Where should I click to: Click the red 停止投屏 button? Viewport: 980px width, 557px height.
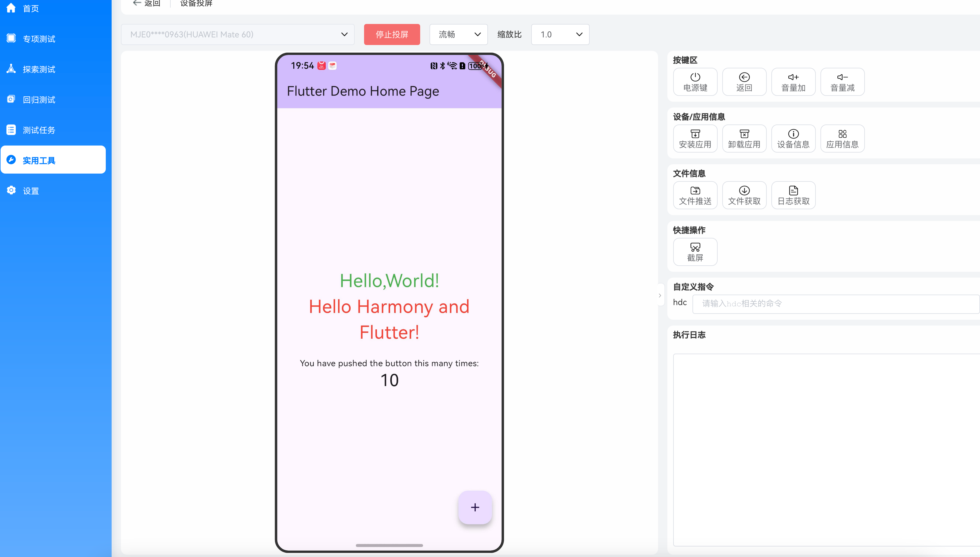[x=392, y=34]
